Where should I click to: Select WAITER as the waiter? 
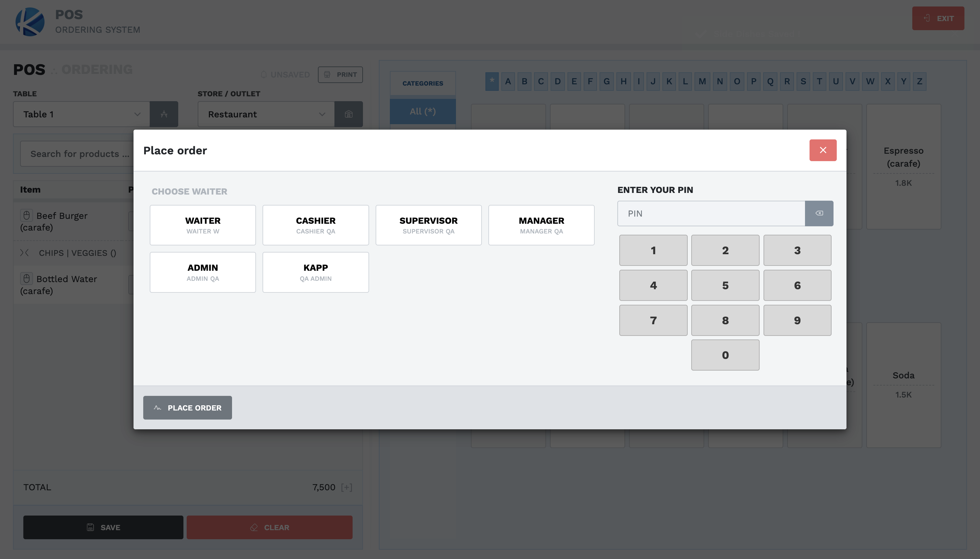203,225
